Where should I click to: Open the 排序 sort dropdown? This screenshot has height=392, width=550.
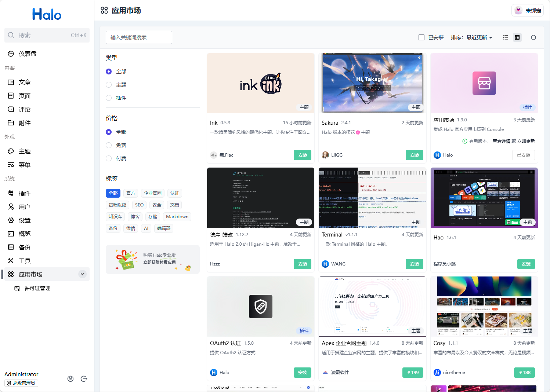click(x=471, y=37)
